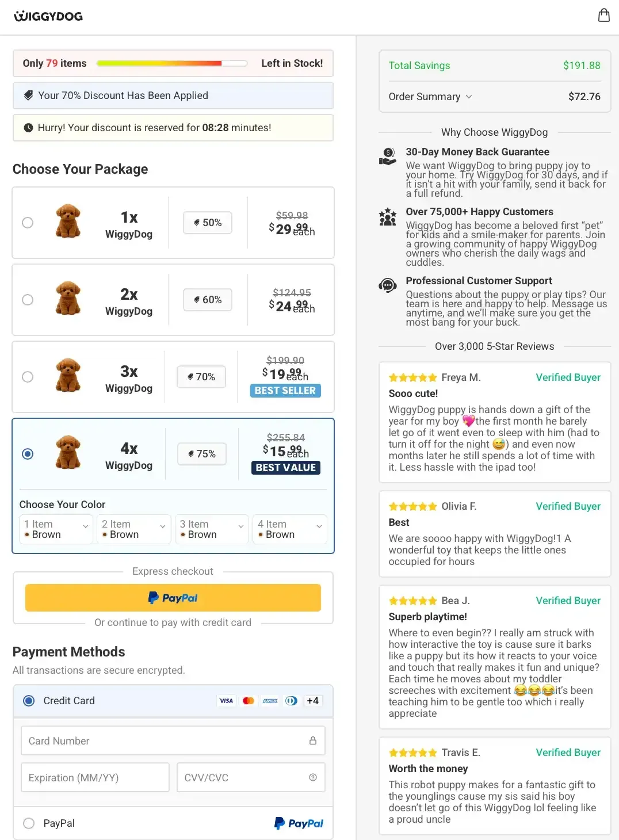The height and width of the screenshot is (840, 619).
Task: Click the Card Number input field
Action: click(x=161, y=740)
